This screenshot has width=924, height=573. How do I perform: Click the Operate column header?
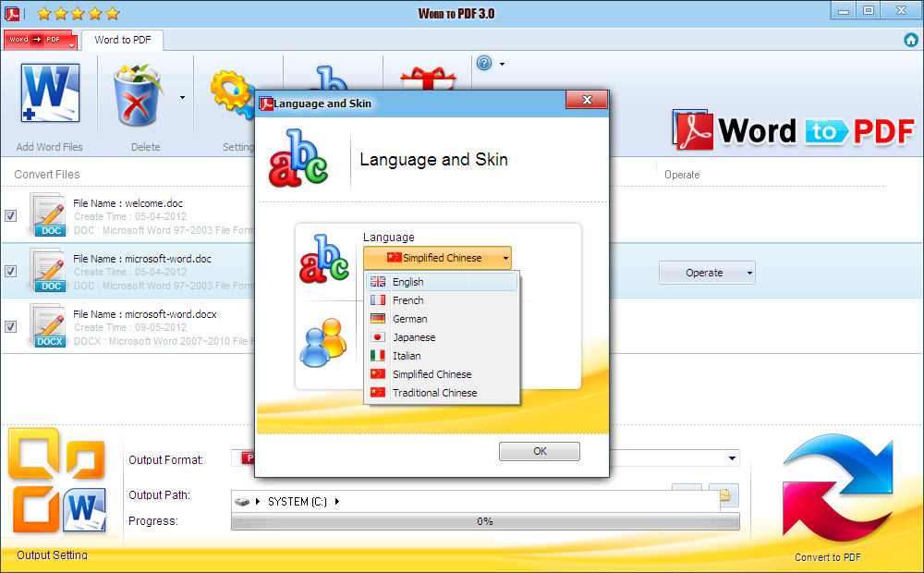(682, 175)
